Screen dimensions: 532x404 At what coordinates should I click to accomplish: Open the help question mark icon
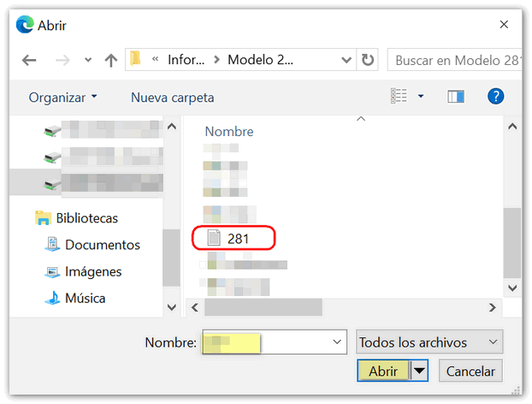[x=495, y=97]
